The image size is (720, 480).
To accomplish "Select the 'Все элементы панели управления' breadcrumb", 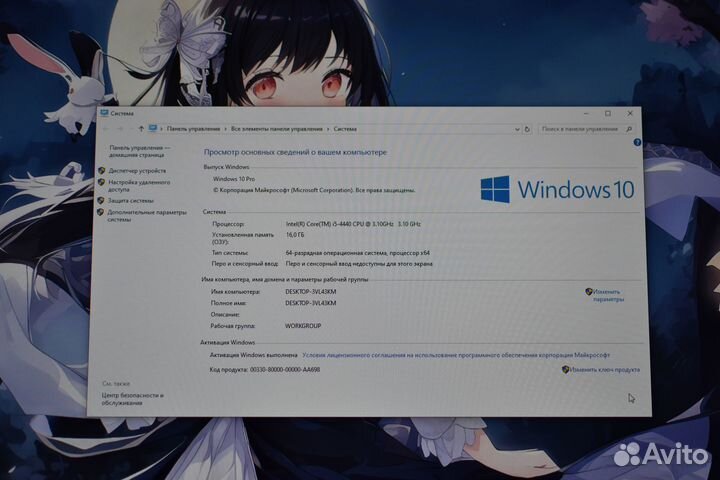I will 277,129.
